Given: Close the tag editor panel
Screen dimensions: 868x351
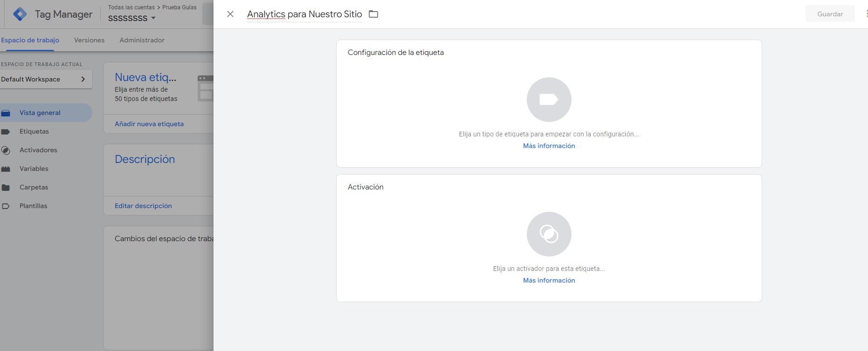Looking at the screenshot, I should click(230, 14).
